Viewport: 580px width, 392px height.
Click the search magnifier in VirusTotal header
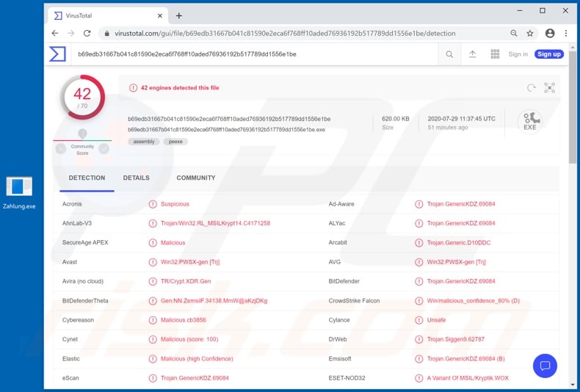[449, 54]
